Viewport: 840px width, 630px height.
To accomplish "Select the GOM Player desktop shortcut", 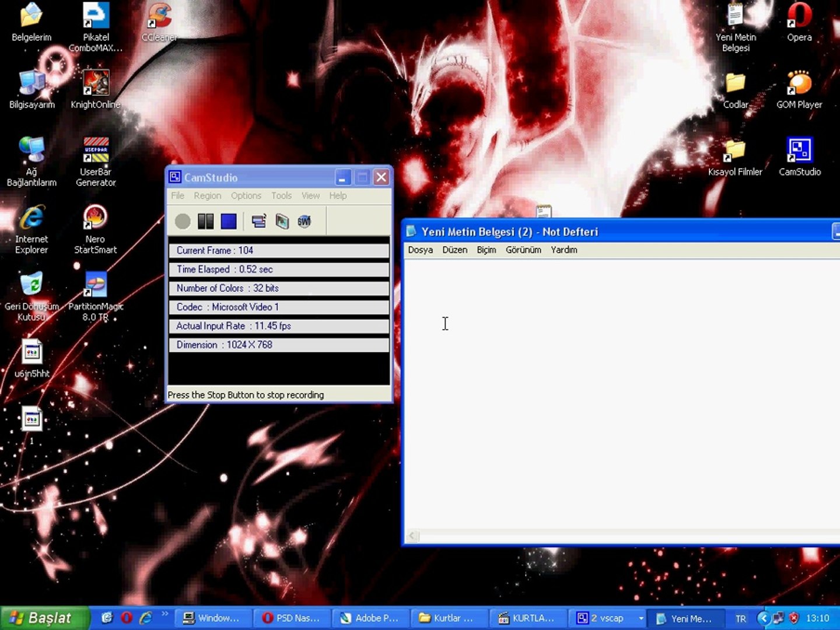I will point(799,89).
